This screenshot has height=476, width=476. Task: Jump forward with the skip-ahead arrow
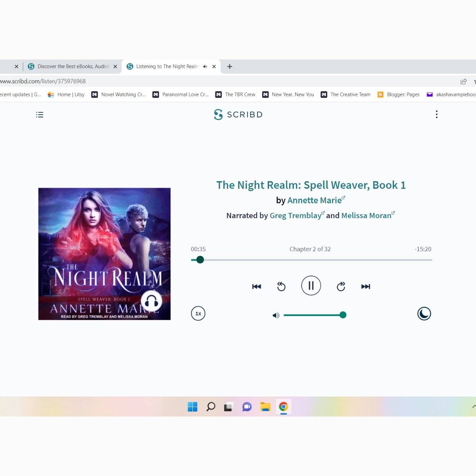[x=341, y=286]
